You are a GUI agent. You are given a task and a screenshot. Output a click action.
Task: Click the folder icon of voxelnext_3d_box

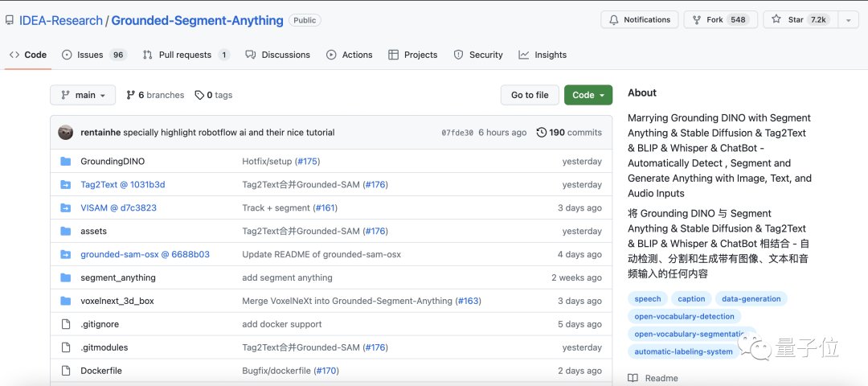tap(66, 301)
